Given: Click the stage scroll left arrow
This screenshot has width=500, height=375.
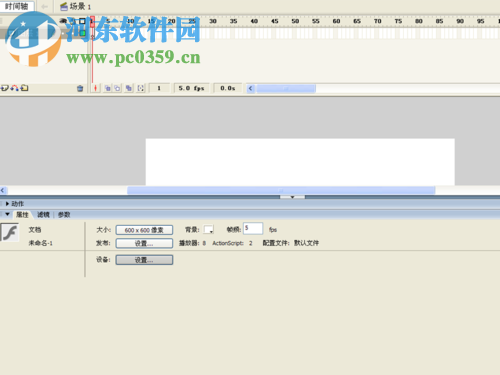Looking at the screenshot, I should [x=3, y=190].
